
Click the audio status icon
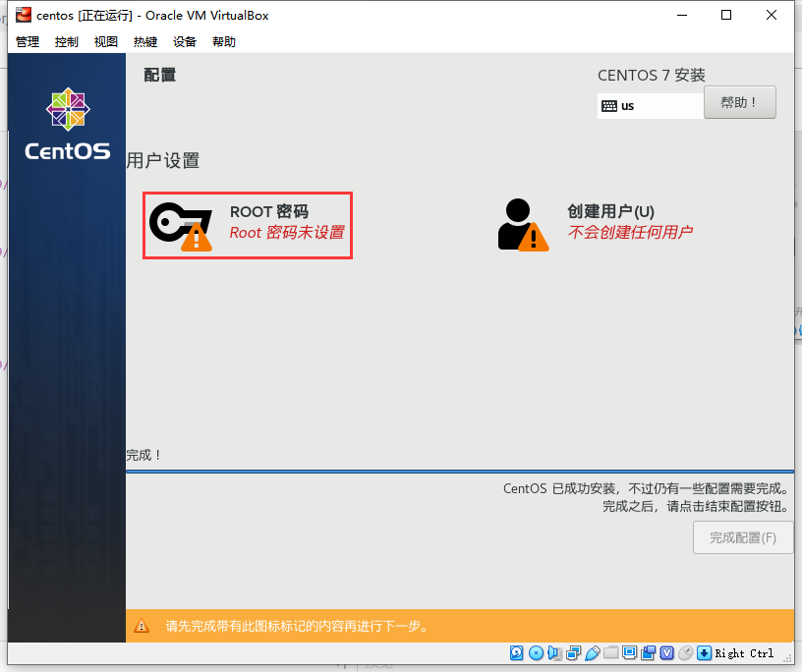tap(554, 653)
